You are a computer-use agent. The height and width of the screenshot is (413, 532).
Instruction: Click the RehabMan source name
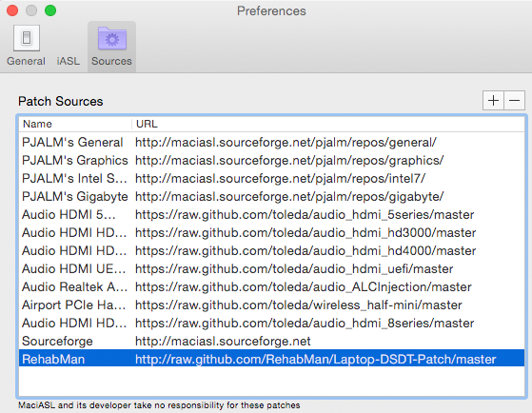[x=53, y=359]
